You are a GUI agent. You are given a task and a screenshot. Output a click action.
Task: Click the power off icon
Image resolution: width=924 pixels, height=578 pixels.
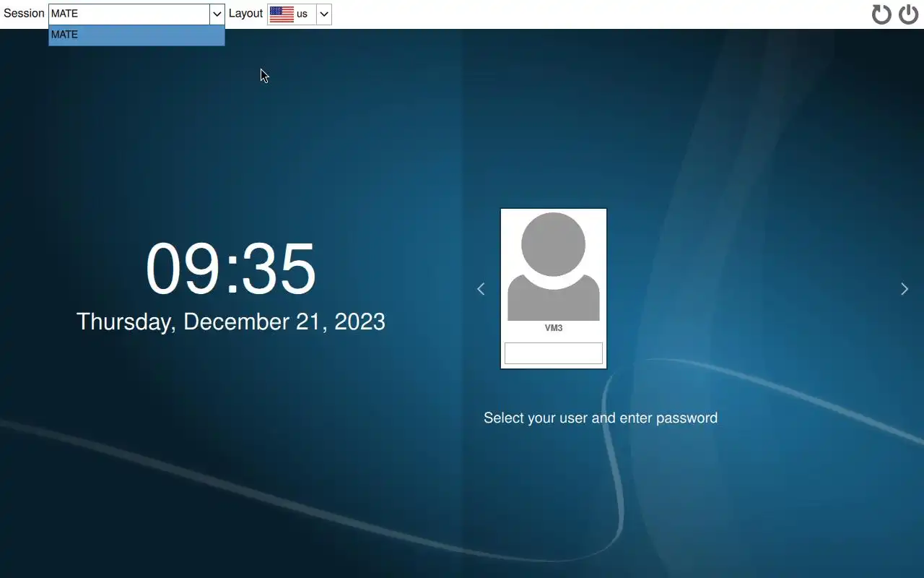tap(908, 14)
